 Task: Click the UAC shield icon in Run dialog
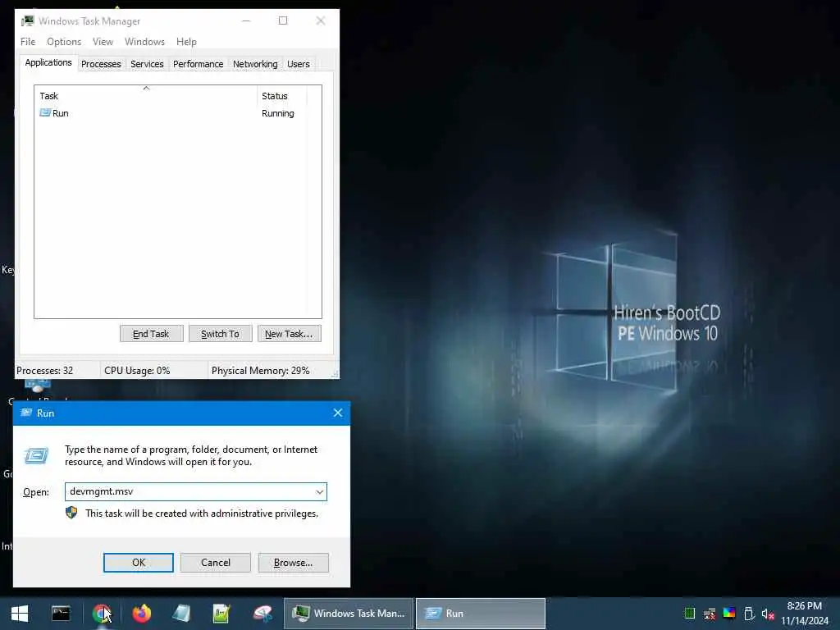tap(71, 514)
